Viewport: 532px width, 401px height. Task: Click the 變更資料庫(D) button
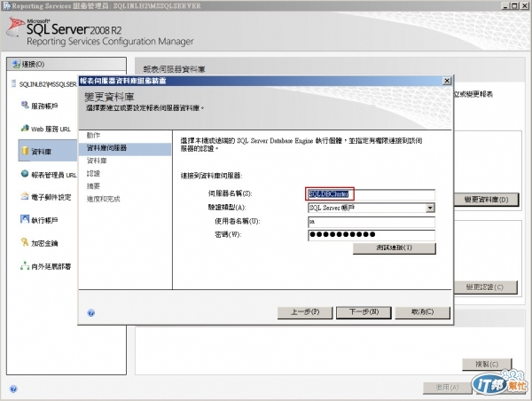click(487, 200)
